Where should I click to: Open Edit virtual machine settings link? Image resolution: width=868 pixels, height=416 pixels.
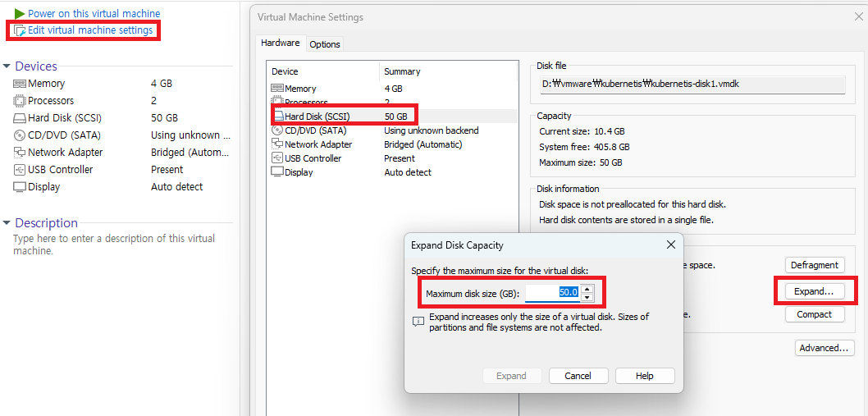[x=90, y=30]
